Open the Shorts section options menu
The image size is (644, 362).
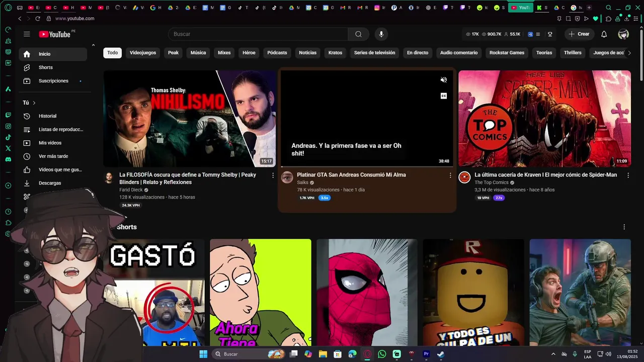tap(624, 227)
